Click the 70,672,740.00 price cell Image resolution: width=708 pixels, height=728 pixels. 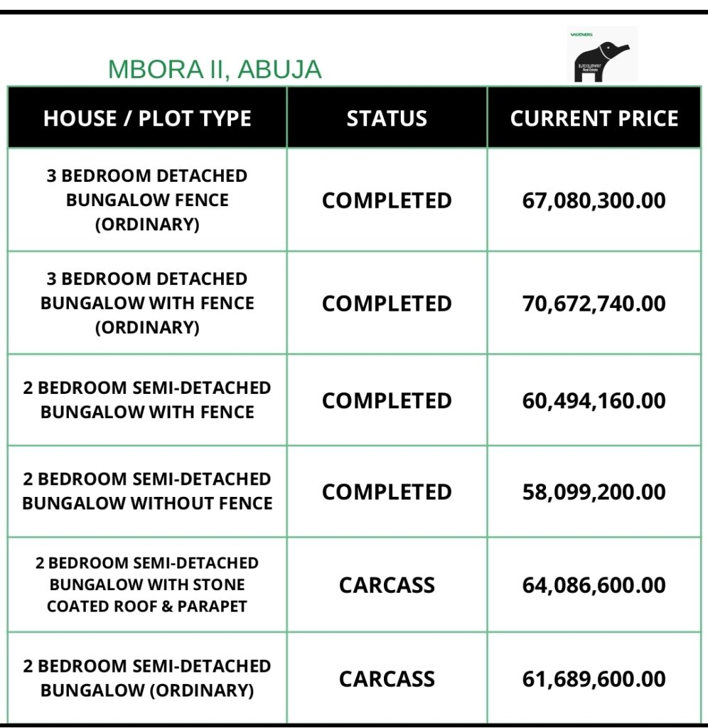point(594,304)
